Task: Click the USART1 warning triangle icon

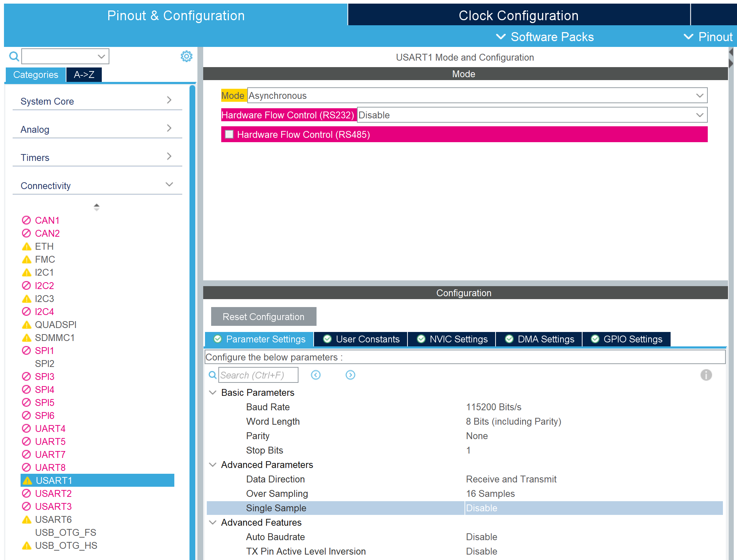Action: click(x=27, y=481)
